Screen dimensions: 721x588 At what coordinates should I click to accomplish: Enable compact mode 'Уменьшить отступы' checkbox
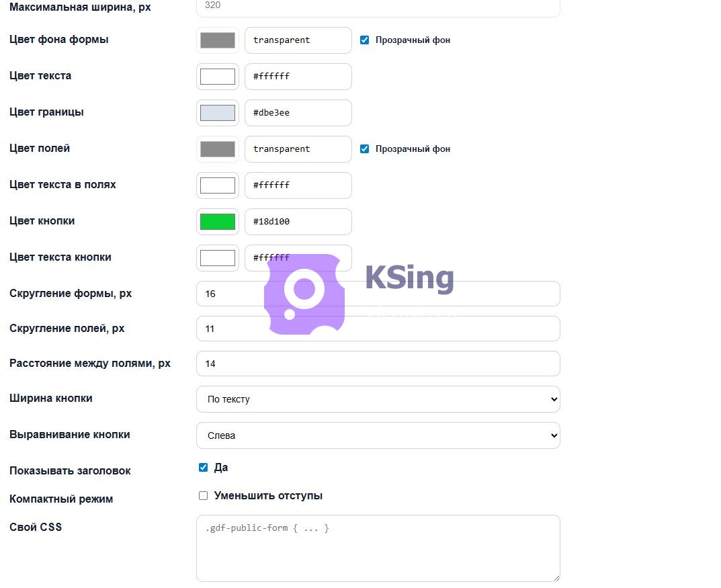point(203,495)
